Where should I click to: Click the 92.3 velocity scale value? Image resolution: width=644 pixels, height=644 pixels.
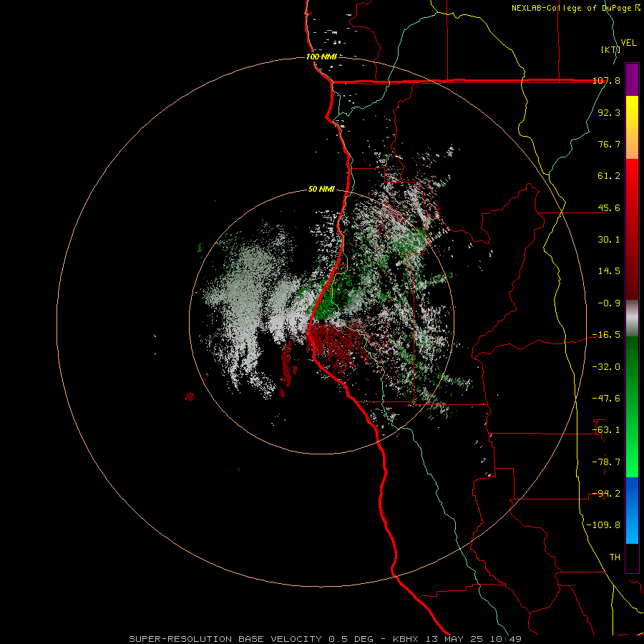(609, 112)
